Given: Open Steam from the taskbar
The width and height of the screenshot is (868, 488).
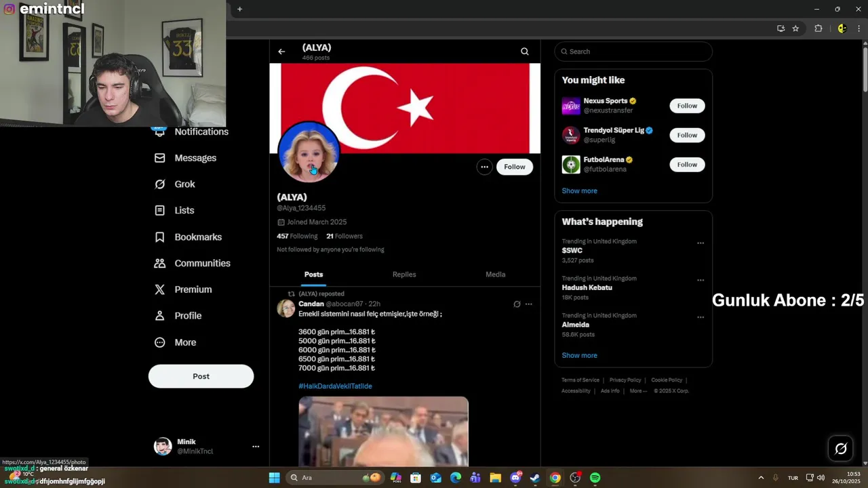Looking at the screenshot, I should pos(535,478).
